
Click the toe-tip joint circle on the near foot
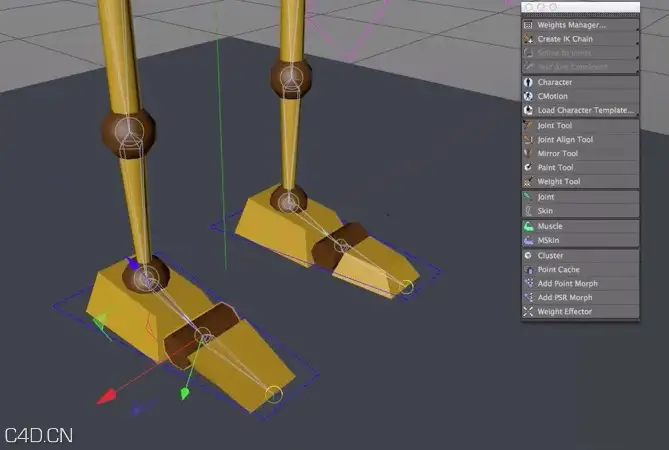pyautogui.click(x=274, y=394)
